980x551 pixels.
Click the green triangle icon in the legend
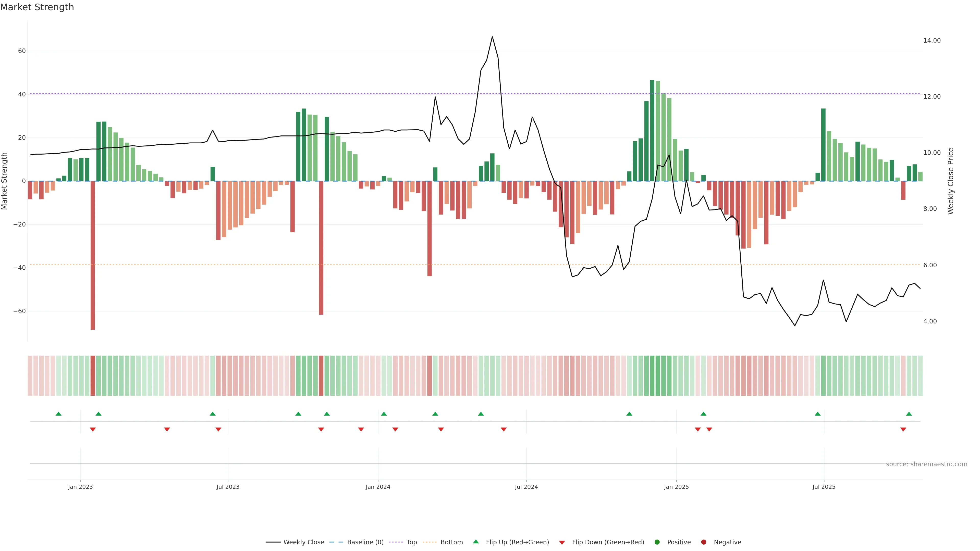(475, 542)
